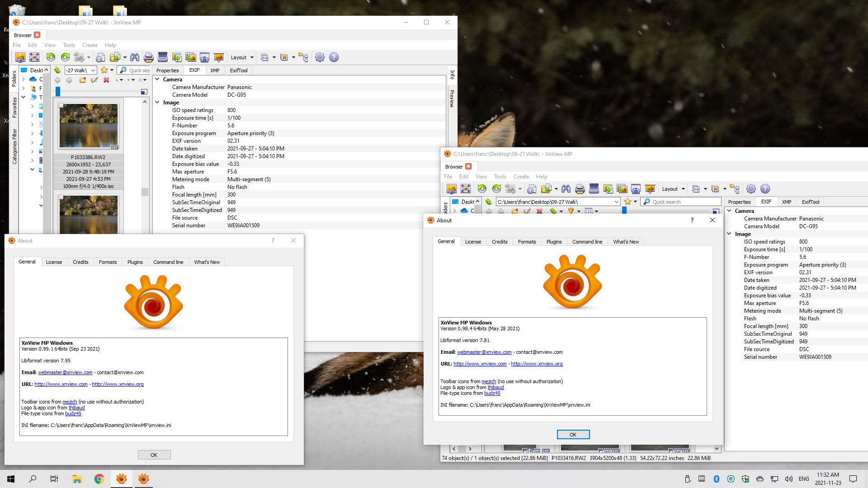Click thumbnail size slider handle in left browser
Screen dimensions: 868x488
pos(58,92)
